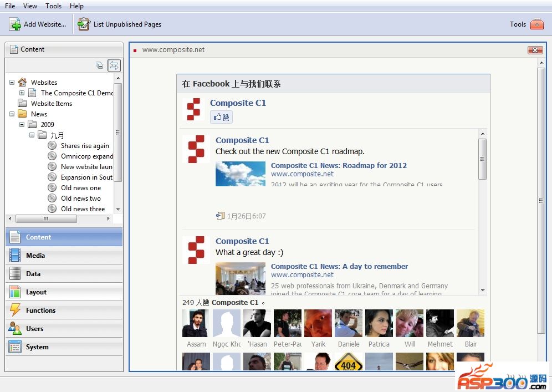Click Will's profile photo
The height and width of the screenshot is (392, 552).
410,323
